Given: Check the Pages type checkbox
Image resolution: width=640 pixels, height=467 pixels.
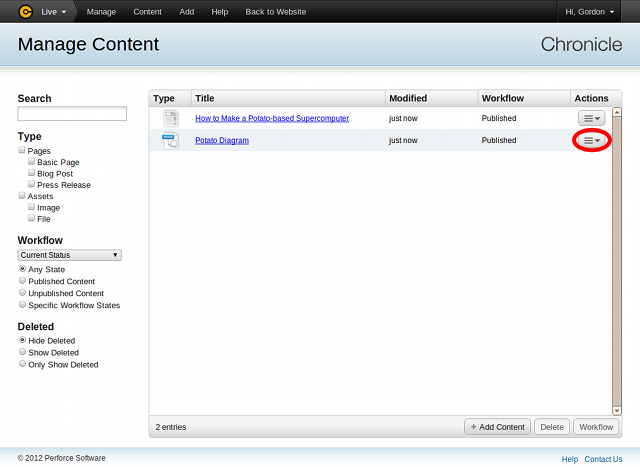Looking at the screenshot, I should [22, 151].
